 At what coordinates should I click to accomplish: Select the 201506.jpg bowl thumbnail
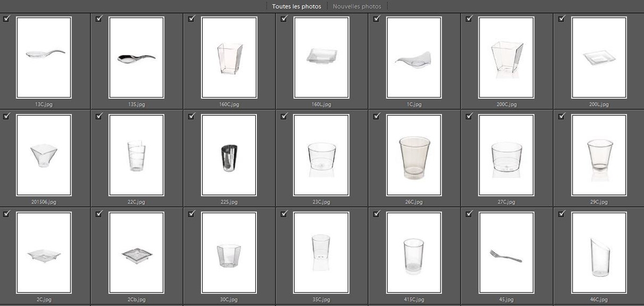(x=44, y=155)
